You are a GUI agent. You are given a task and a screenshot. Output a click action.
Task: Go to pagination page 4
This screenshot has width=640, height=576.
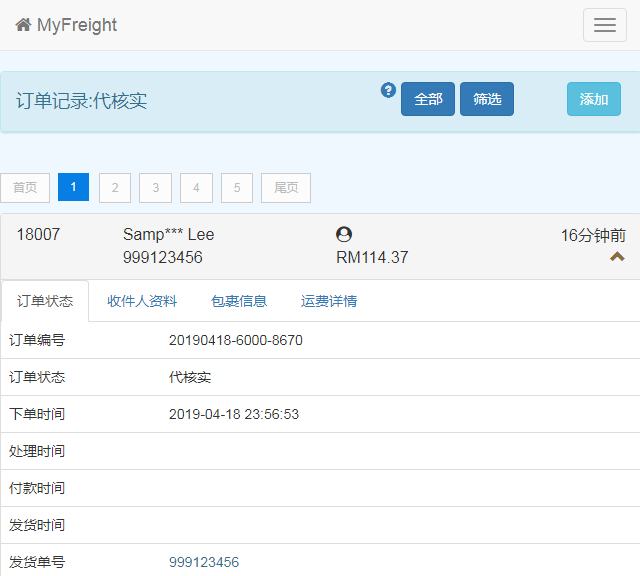[x=196, y=188]
